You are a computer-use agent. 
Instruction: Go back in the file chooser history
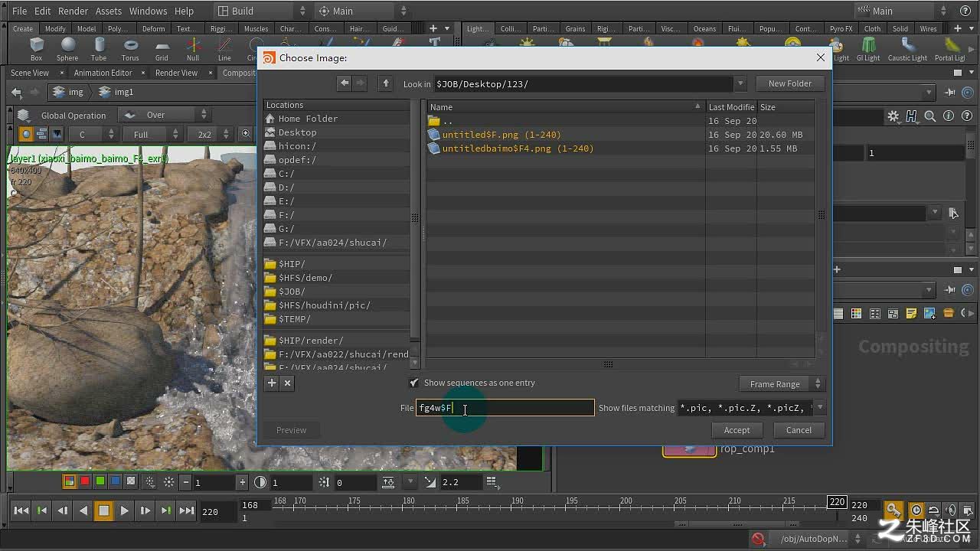tap(345, 83)
